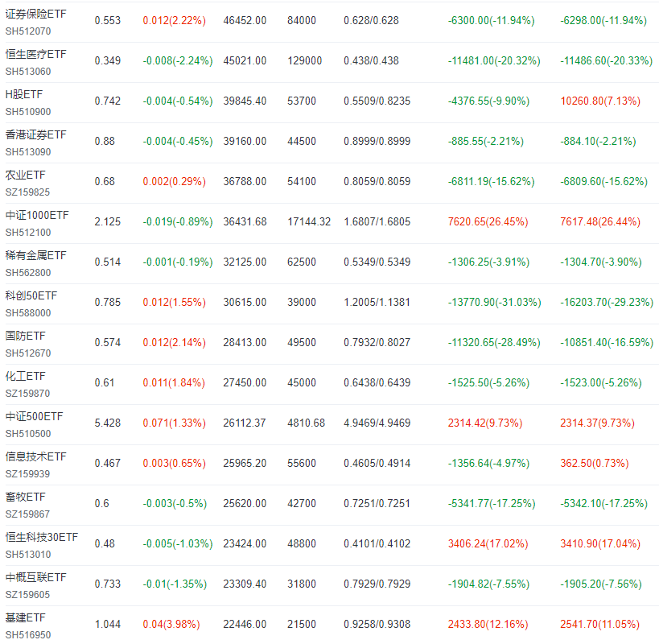
Task: Open the 中证1000ETF fund name
Action: (x=37, y=215)
